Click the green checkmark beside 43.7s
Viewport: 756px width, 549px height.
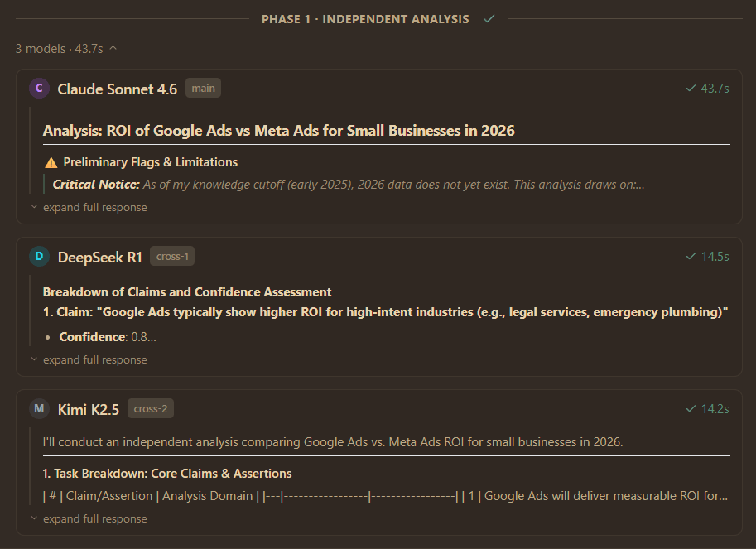point(690,88)
